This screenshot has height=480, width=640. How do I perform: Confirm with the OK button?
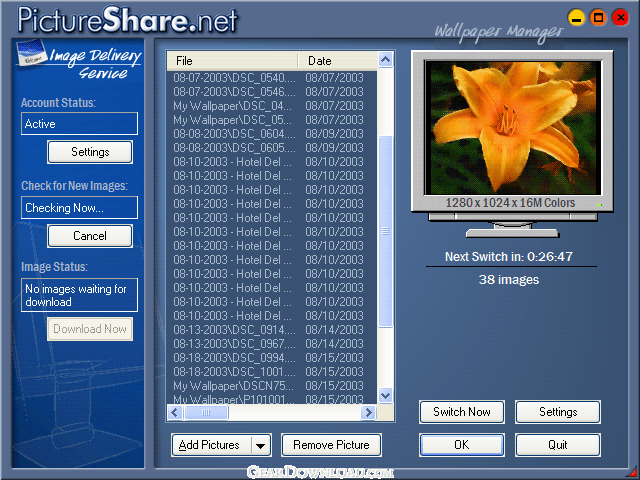(x=462, y=445)
